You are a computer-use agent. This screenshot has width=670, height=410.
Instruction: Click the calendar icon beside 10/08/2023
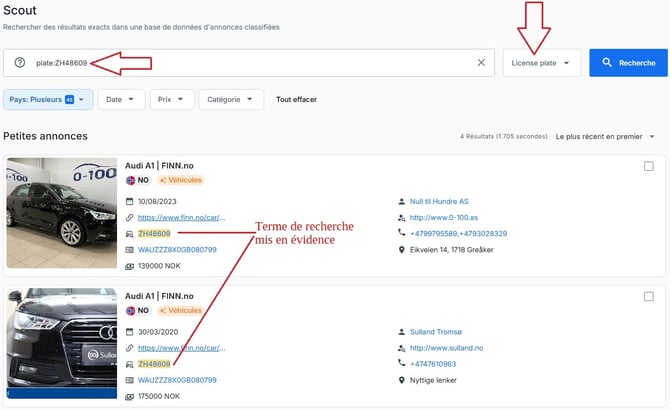129,201
